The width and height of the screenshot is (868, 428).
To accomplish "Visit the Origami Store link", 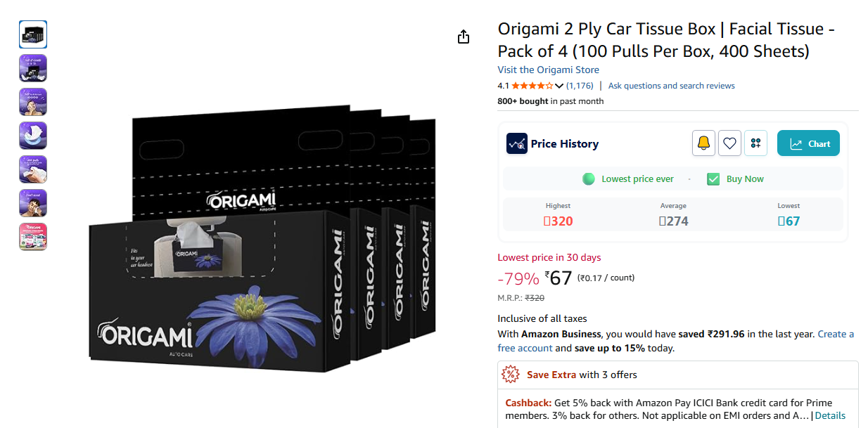I will tap(548, 70).
